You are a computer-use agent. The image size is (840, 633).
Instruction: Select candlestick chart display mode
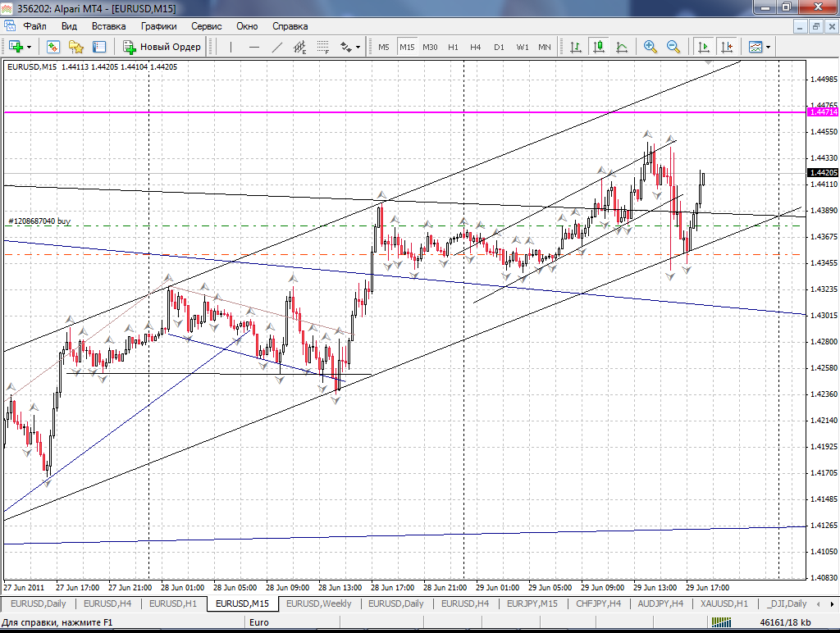coord(599,47)
